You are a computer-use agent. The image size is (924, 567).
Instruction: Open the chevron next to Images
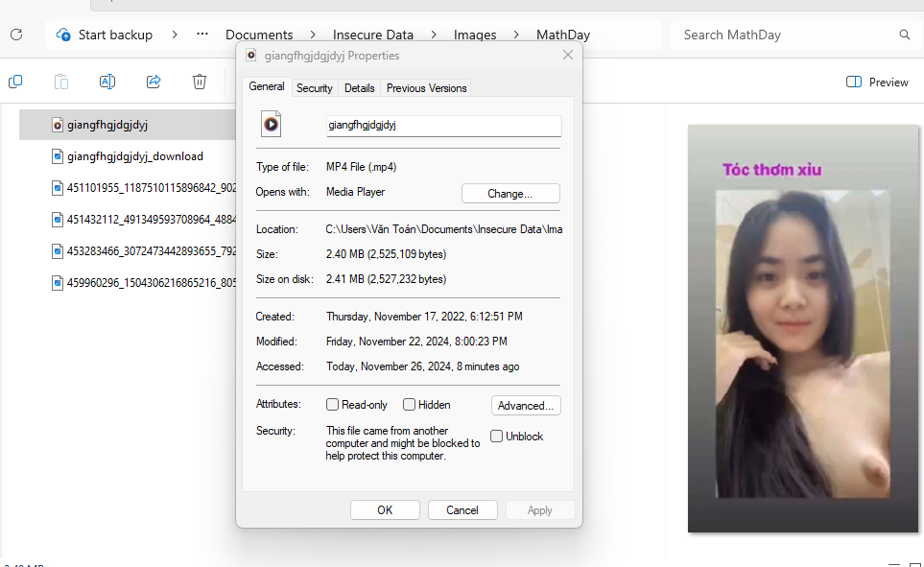point(513,34)
